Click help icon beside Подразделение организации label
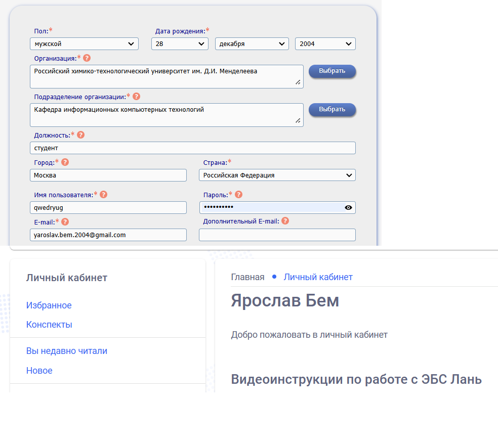Viewport: 498px width, 448px height. click(x=136, y=97)
